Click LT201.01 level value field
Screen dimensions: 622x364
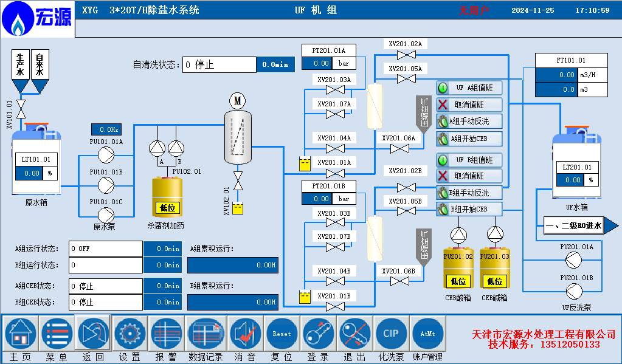click(570, 180)
